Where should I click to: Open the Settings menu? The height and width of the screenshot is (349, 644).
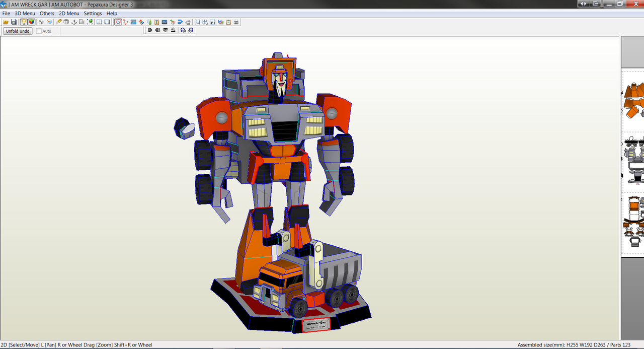(93, 13)
